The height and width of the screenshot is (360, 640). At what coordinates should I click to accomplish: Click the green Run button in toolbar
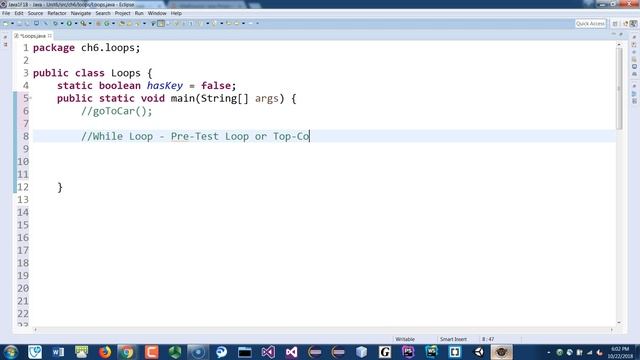point(69,23)
